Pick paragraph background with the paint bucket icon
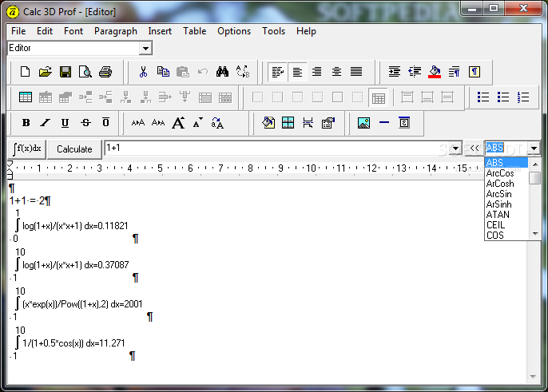 click(435, 72)
